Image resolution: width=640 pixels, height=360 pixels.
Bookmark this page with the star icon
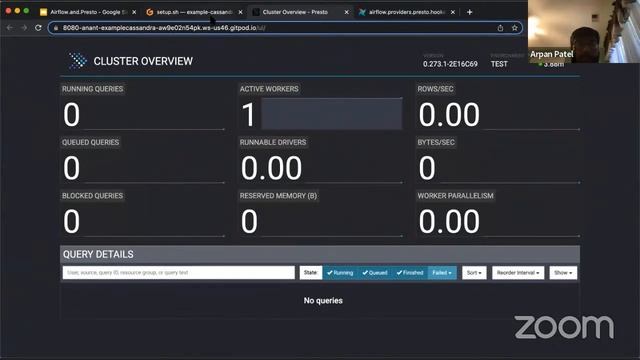[x=515, y=28]
